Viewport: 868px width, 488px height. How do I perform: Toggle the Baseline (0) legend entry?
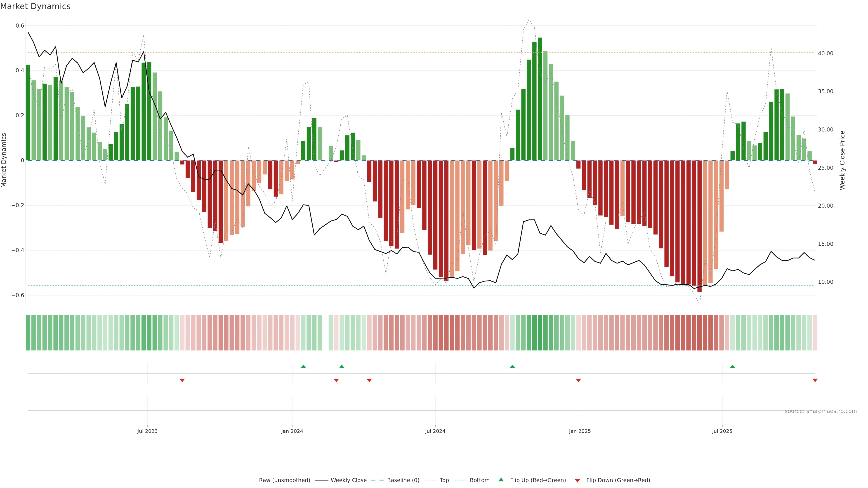pos(403,480)
